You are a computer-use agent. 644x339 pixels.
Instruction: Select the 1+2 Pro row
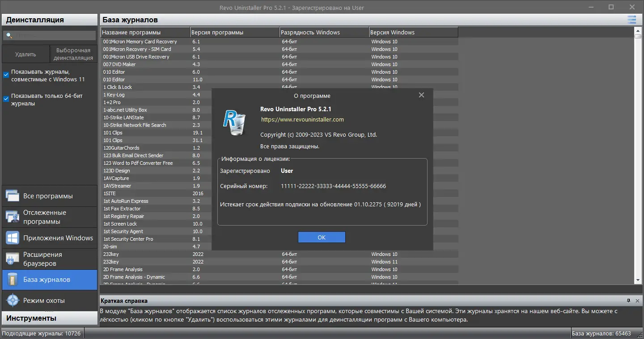[112, 102]
